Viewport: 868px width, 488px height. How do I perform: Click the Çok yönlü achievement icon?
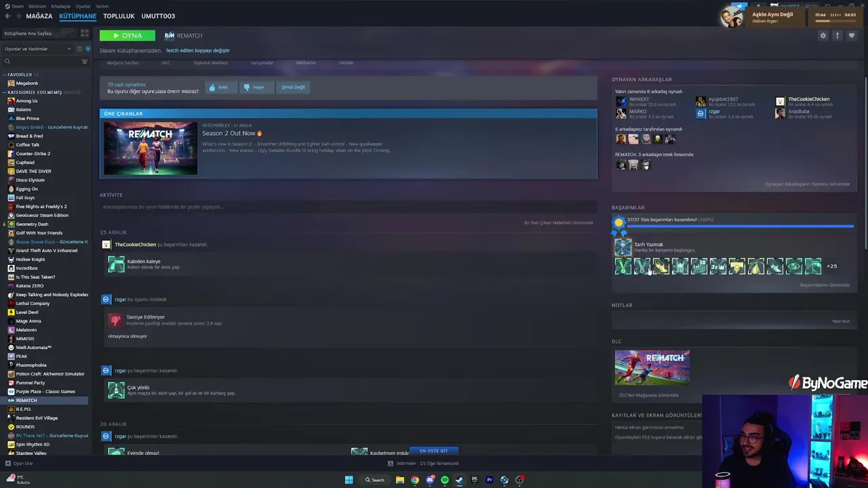click(x=116, y=390)
